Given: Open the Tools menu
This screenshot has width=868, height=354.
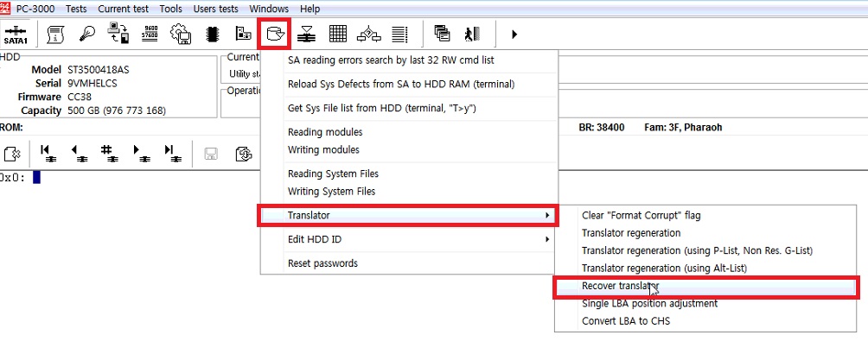Looking at the screenshot, I should tap(171, 9).
